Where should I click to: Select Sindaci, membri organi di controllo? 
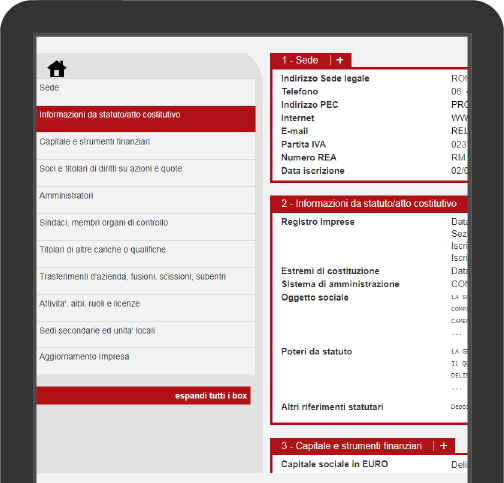(x=146, y=227)
